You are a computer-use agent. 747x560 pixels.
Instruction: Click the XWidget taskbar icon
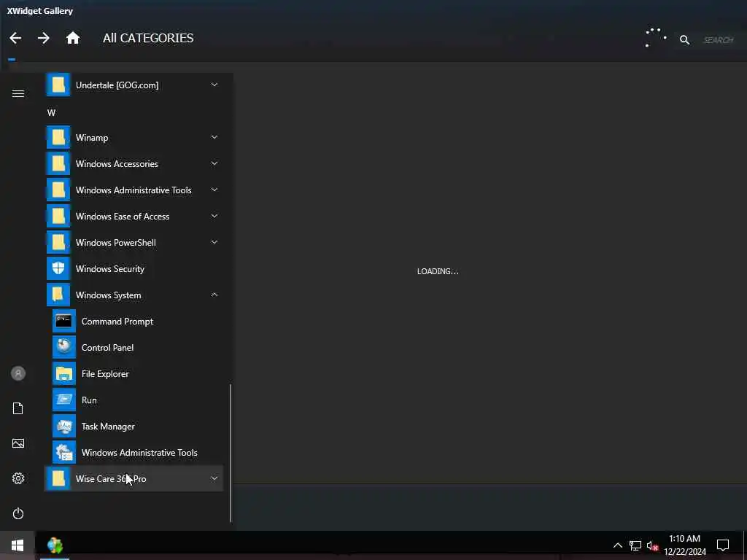click(55, 545)
